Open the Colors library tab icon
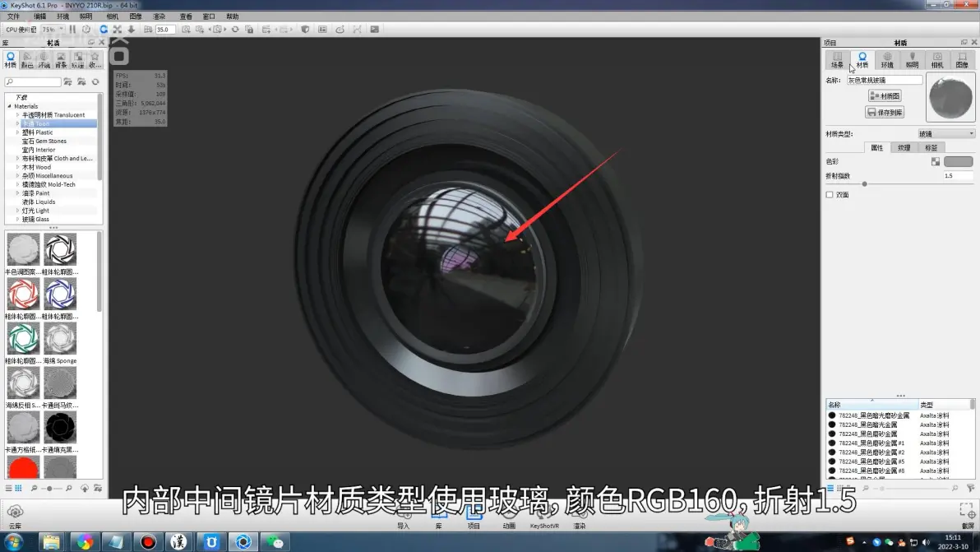 (x=27, y=60)
